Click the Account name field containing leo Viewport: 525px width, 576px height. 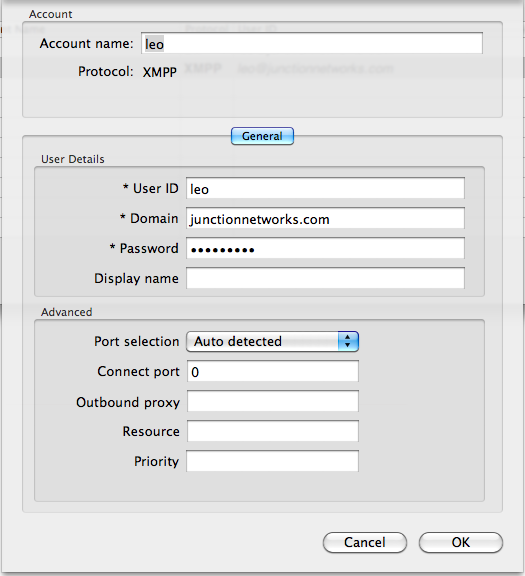(x=312, y=43)
